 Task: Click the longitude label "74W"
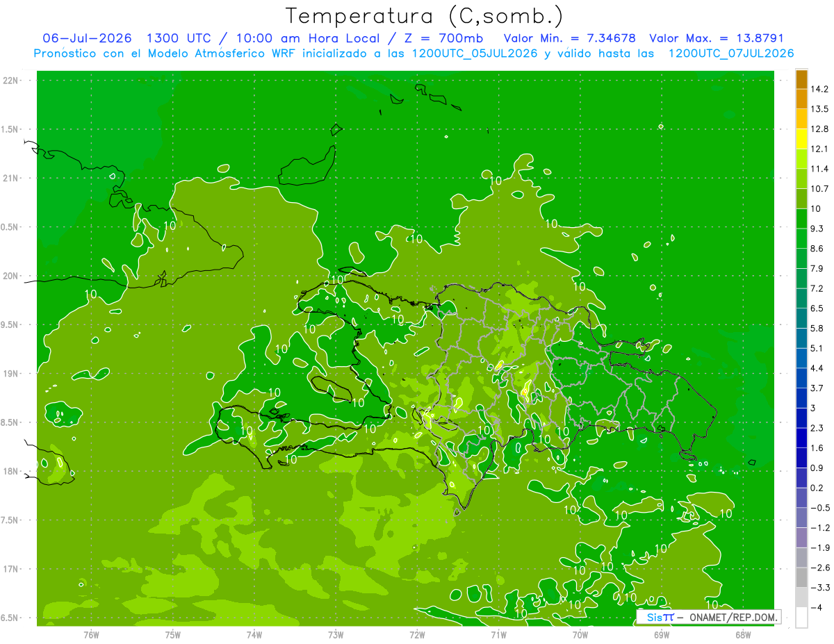pyautogui.click(x=254, y=634)
